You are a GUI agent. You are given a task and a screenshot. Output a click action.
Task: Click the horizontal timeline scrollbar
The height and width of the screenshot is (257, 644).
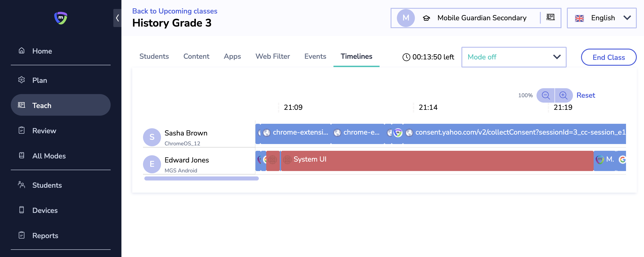pos(201,178)
